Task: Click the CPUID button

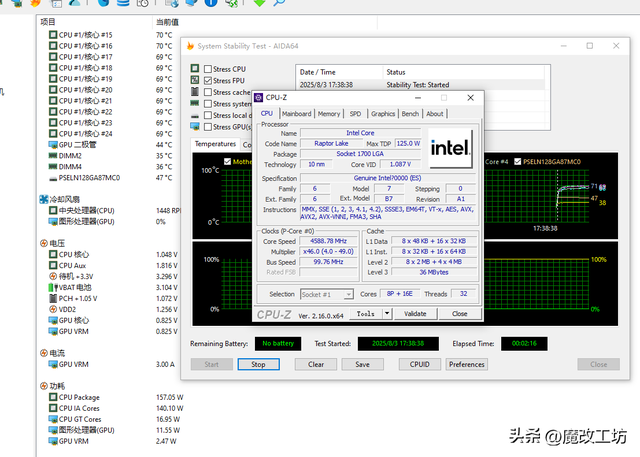Action: click(x=420, y=364)
